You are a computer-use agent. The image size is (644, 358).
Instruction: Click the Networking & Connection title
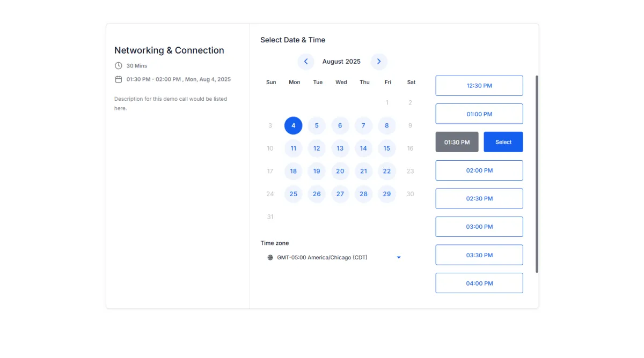[169, 50]
